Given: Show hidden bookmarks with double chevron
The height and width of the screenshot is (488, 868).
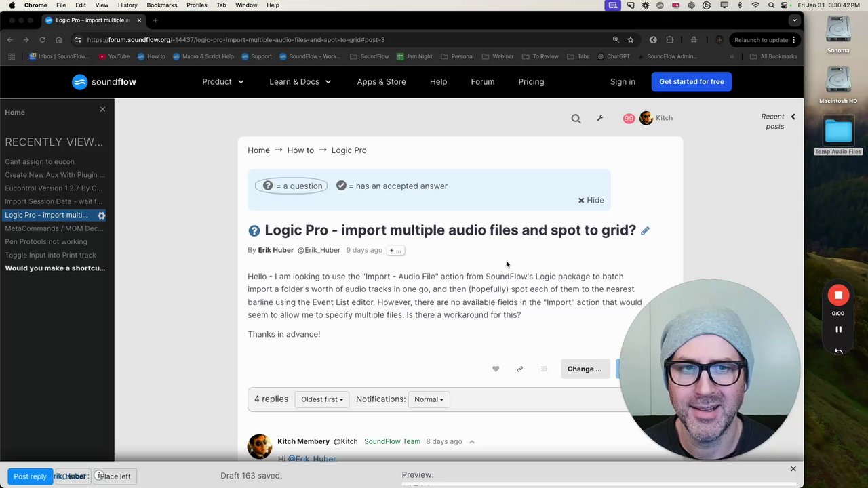Looking at the screenshot, I should pos(732,56).
